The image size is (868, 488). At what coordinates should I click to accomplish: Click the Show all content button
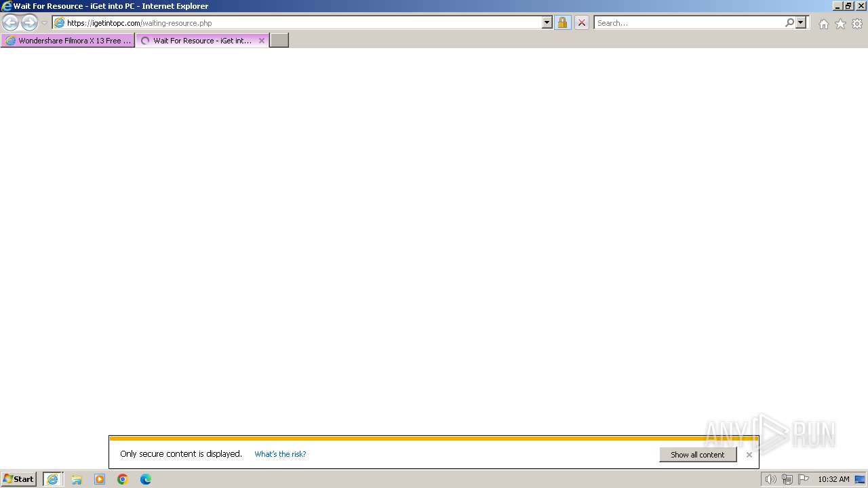pos(698,455)
